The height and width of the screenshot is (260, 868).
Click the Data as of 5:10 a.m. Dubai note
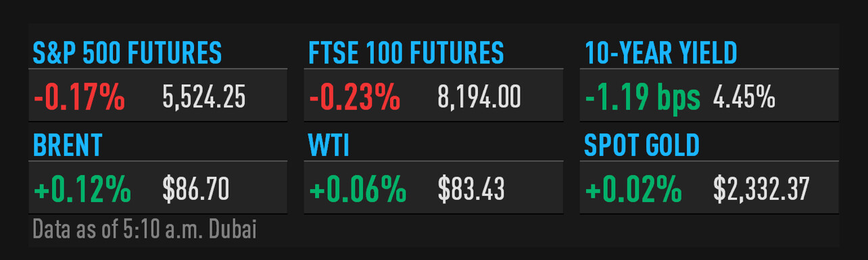pyautogui.click(x=145, y=230)
